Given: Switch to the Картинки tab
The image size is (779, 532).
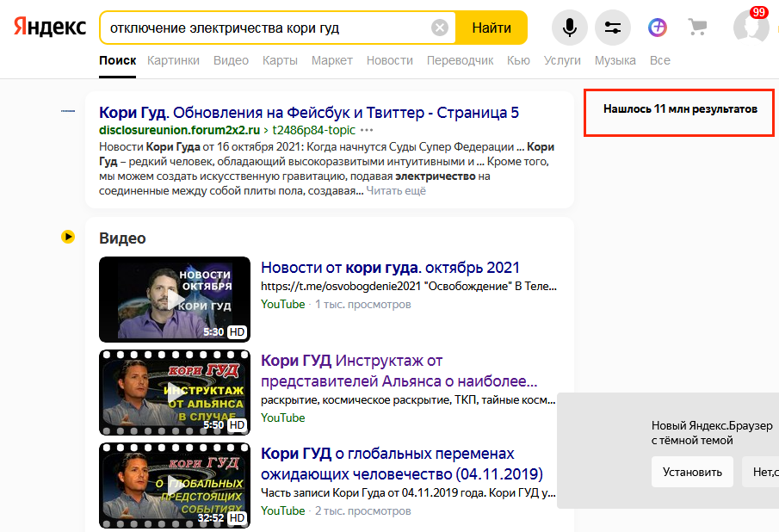Looking at the screenshot, I should point(173,60).
